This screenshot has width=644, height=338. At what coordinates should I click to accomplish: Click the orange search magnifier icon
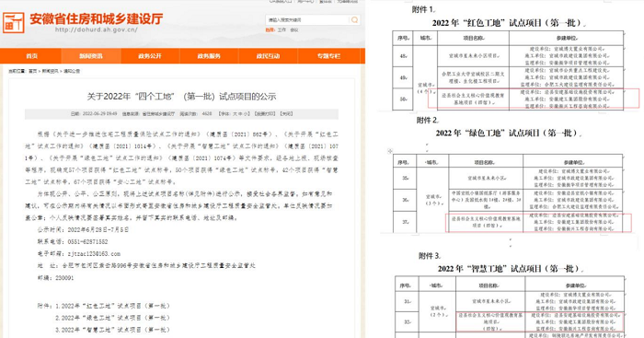(x=354, y=19)
